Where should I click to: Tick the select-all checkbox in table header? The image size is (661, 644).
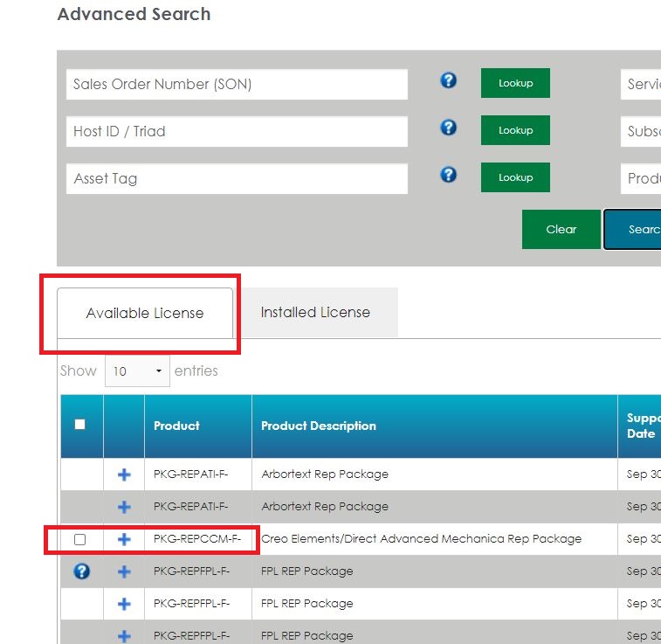79,425
